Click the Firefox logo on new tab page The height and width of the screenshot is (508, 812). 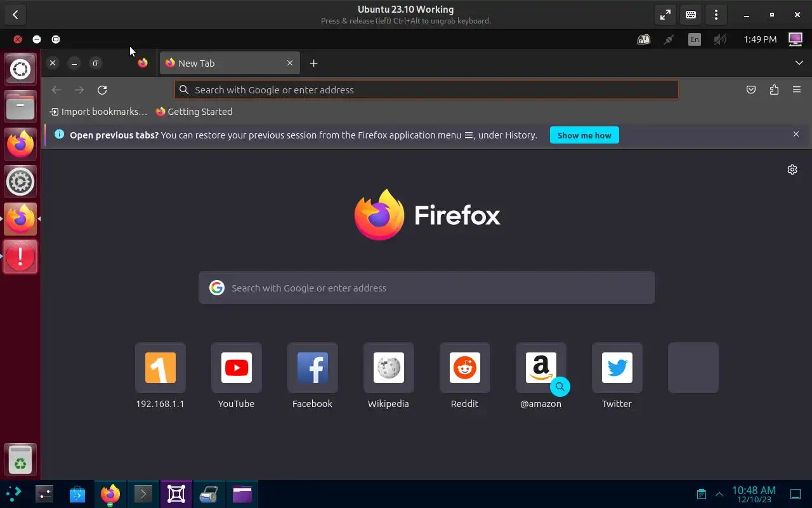click(x=427, y=215)
